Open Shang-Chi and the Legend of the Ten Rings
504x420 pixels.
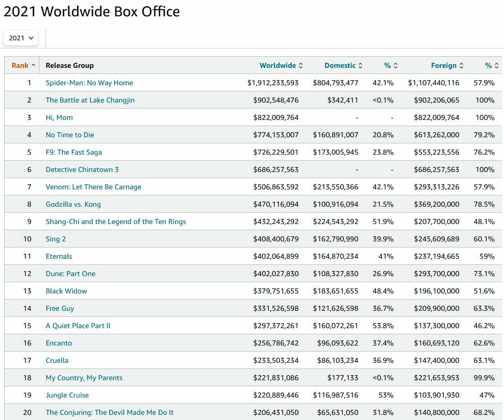pos(116,221)
